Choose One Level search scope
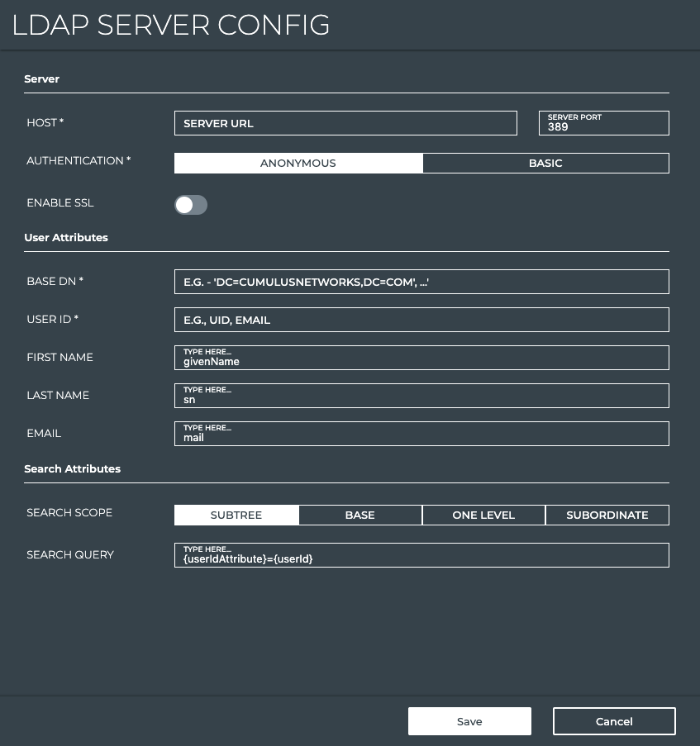Screen dimensions: 700x746 click(483, 516)
